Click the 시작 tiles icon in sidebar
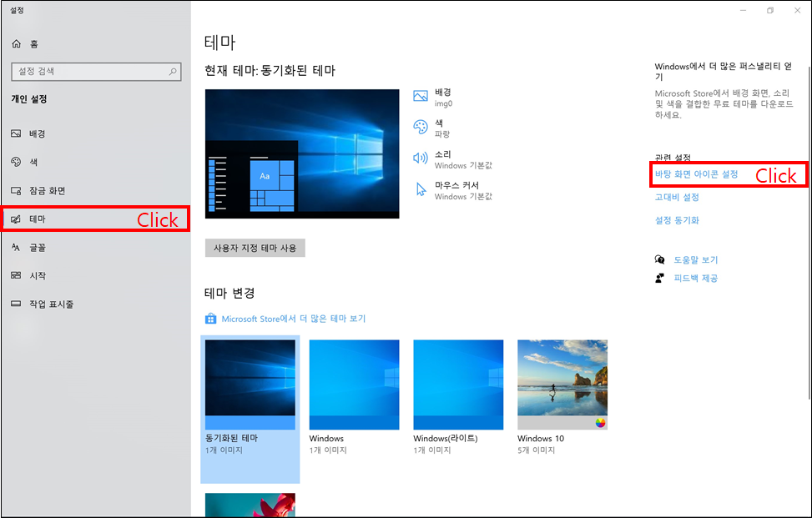Screen dimensions: 812x518 click(x=16, y=275)
